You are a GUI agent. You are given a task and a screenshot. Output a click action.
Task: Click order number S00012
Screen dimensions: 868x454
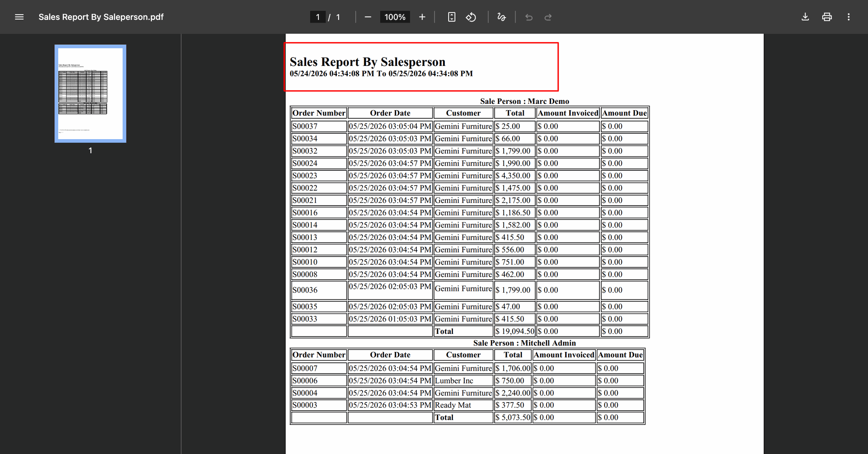point(305,250)
